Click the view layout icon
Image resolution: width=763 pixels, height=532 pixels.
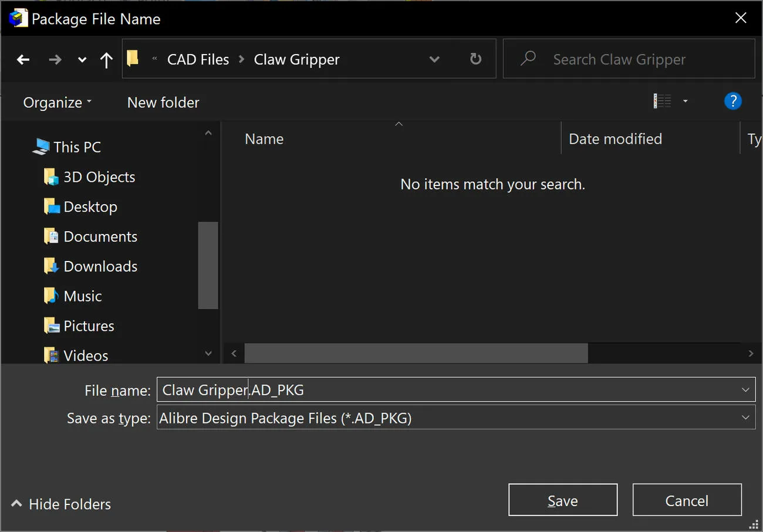click(662, 101)
